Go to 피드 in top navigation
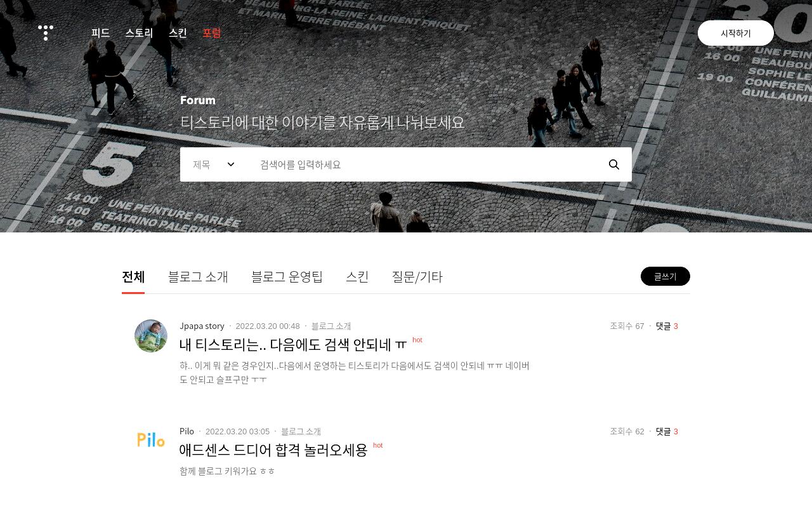 pyautogui.click(x=100, y=33)
